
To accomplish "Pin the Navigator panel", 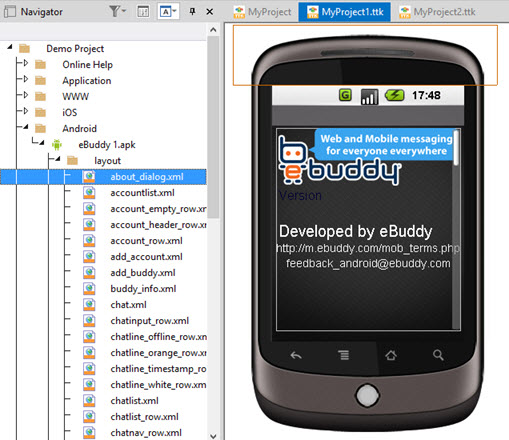I will click(x=192, y=12).
